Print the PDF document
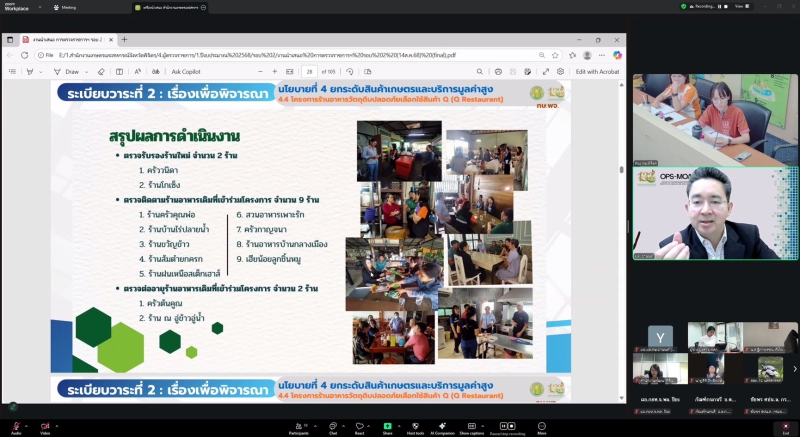The image size is (800, 437). pyautogui.click(x=498, y=72)
